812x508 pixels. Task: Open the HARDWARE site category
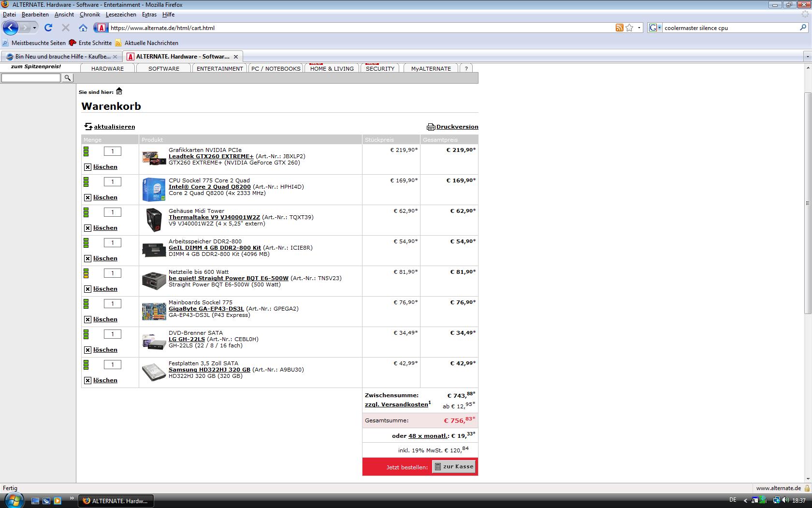click(107, 69)
